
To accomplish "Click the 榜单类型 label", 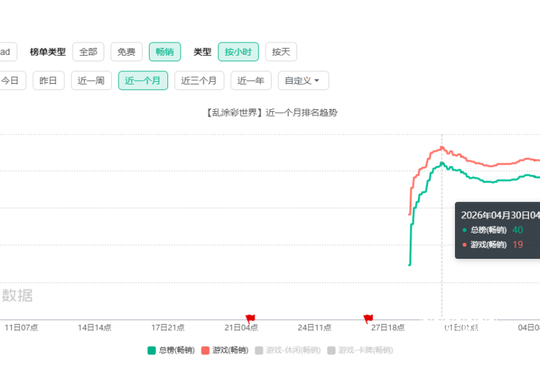I will coord(48,52).
